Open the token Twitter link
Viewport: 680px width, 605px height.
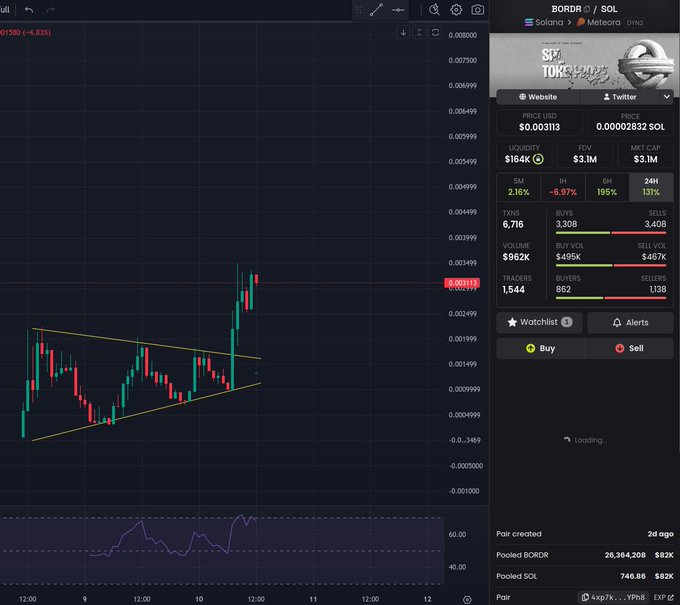click(x=620, y=97)
